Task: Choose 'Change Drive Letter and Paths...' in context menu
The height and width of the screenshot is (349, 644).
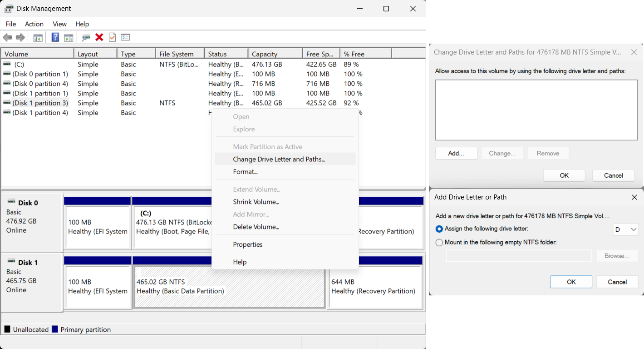Action: click(x=279, y=159)
